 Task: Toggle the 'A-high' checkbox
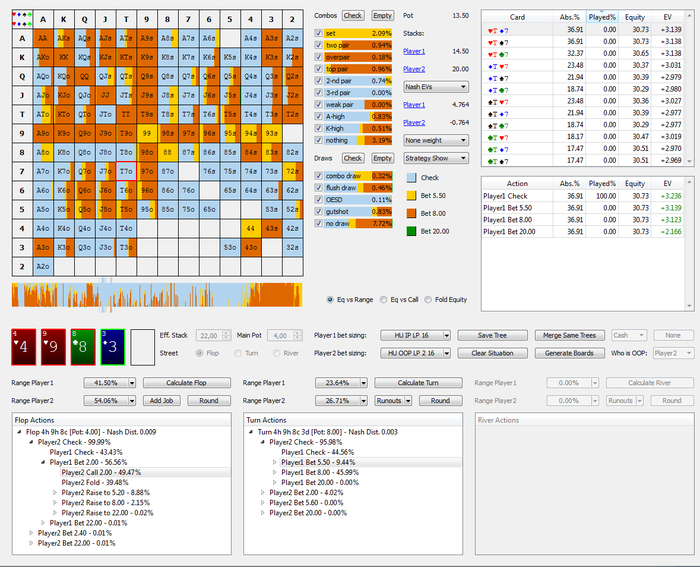318,117
